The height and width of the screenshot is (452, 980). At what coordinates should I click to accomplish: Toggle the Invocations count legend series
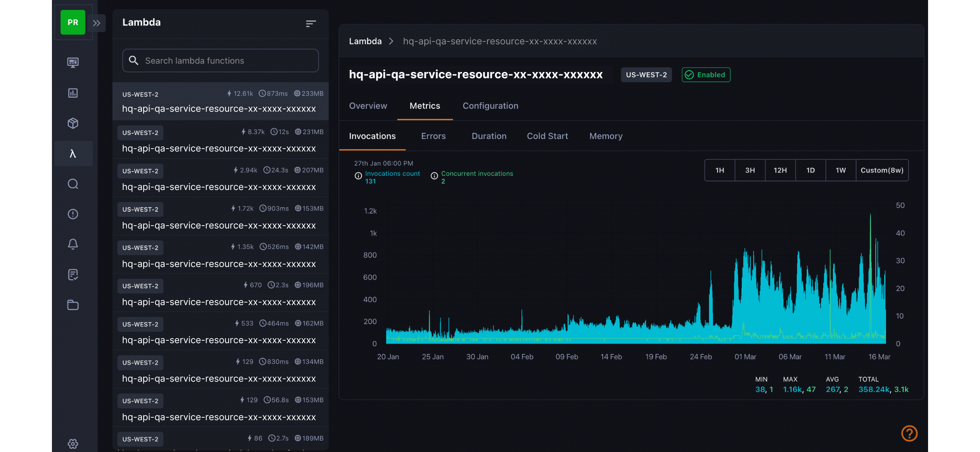[392, 173]
